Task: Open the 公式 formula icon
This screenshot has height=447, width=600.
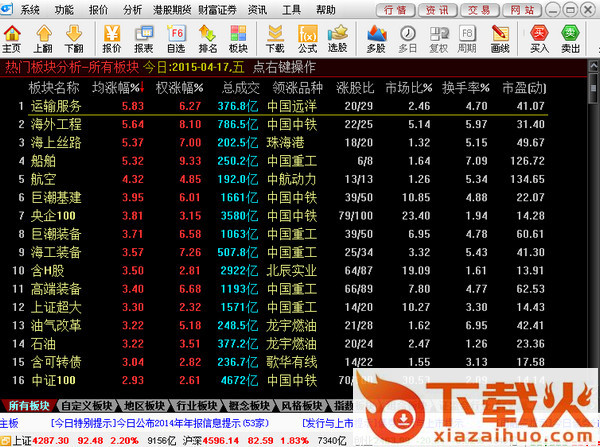Action: coord(308,39)
